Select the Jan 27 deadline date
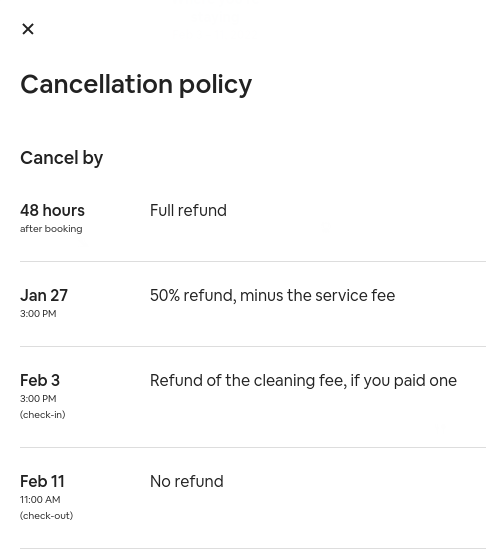486x549 pixels. pyautogui.click(x=44, y=295)
